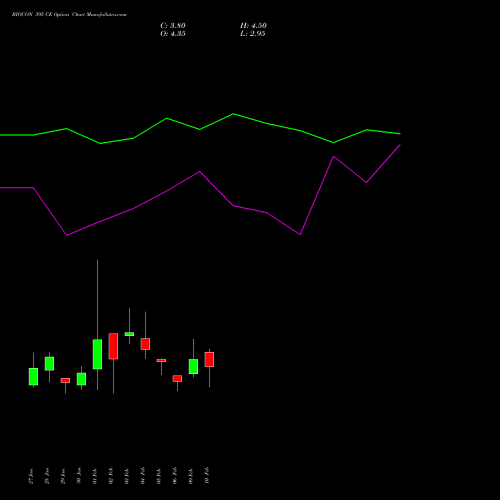Select the 02 Feb large red candlestick
This screenshot has width=500, height=500.
[113, 346]
